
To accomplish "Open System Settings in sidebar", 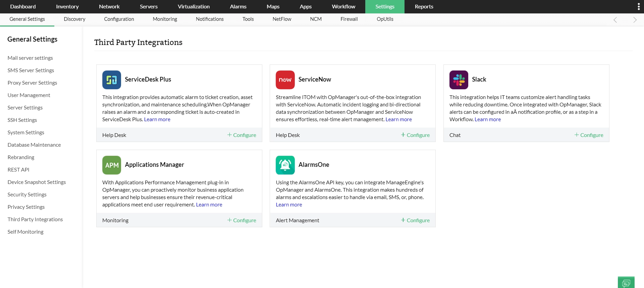I will tap(26, 133).
